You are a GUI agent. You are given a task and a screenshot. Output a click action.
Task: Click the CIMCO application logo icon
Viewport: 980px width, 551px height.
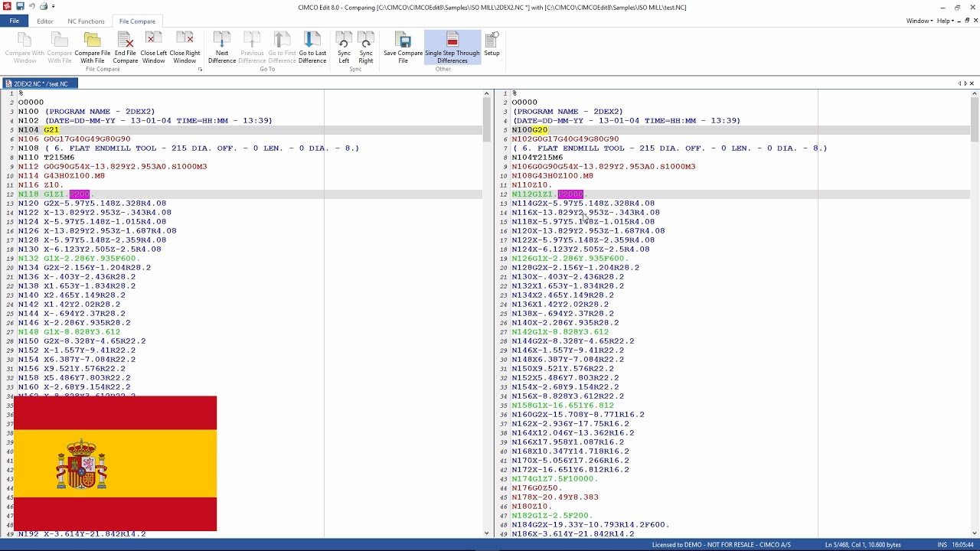(x=7, y=7)
